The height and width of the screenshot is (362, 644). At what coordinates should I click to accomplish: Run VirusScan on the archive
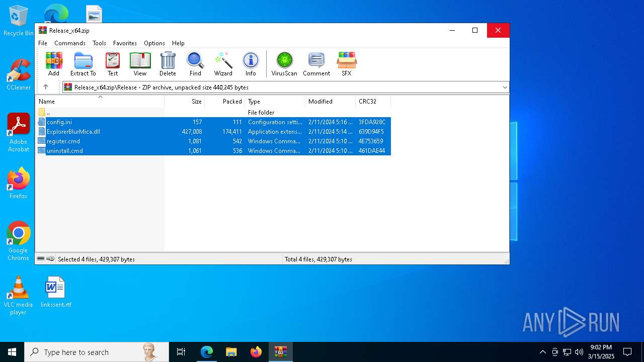point(284,64)
